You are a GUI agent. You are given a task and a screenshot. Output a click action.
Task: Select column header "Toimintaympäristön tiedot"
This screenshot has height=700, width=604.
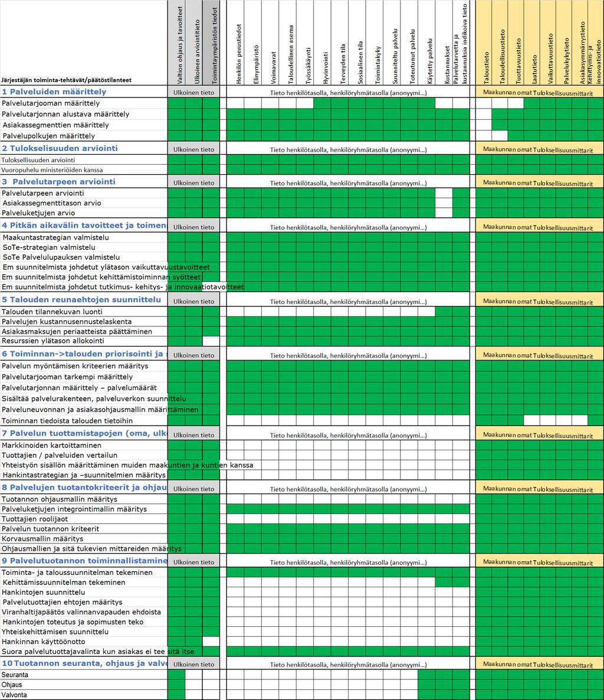pos(215,45)
